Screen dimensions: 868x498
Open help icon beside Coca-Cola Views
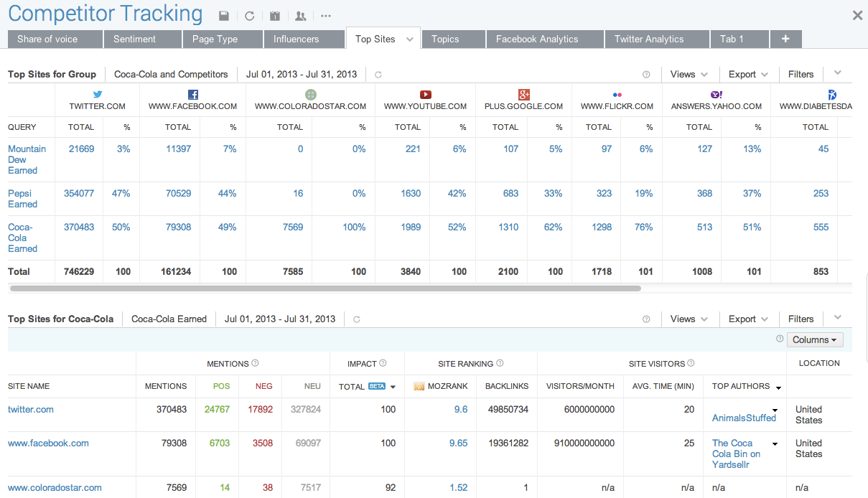pyautogui.click(x=646, y=319)
